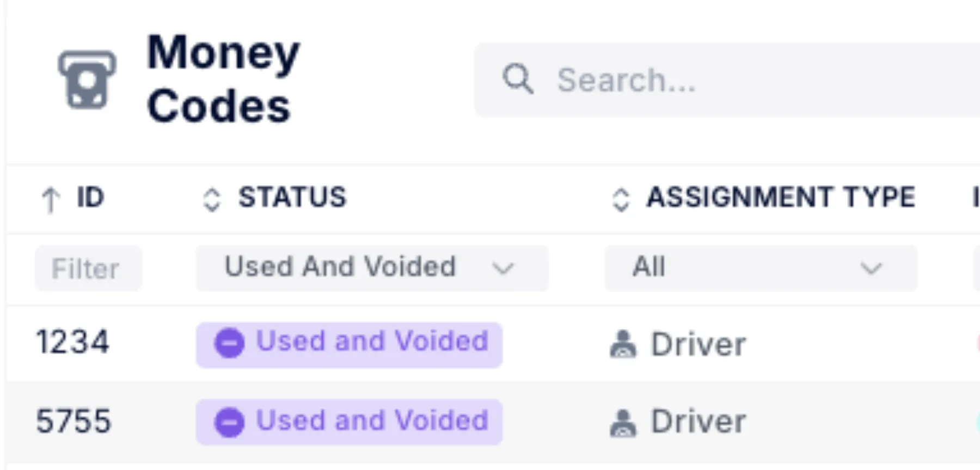Screen dimensions: 980x470
Task: Click the voided icon in row 1234
Action: [229, 343]
